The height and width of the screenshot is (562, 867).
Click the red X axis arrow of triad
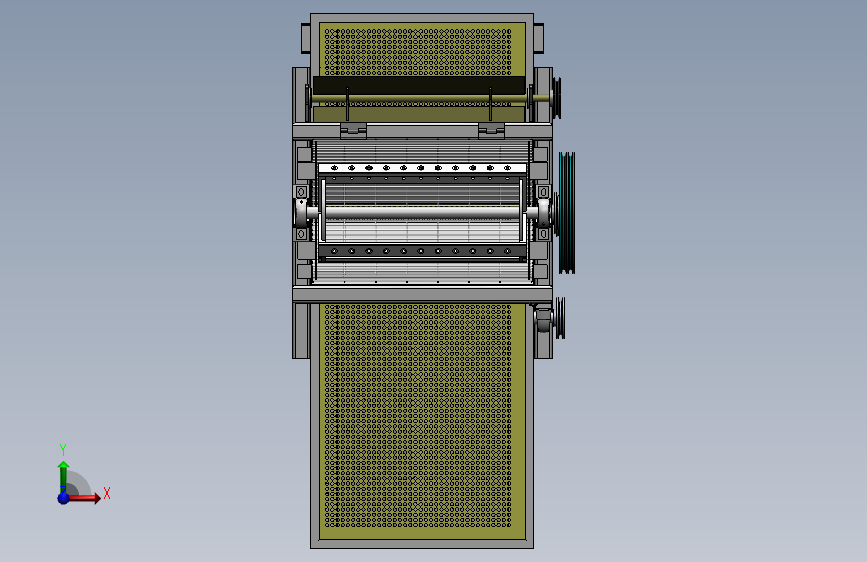click(83, 498)
